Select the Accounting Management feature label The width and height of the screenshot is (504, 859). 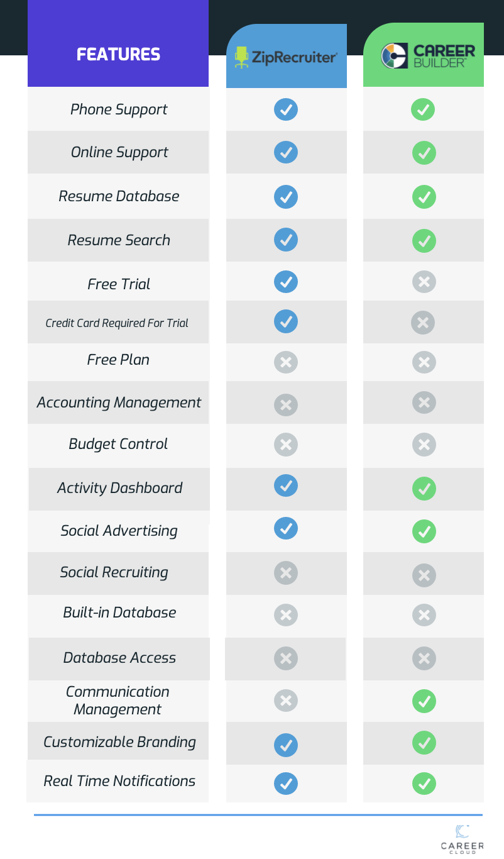(x=119, y=402)
